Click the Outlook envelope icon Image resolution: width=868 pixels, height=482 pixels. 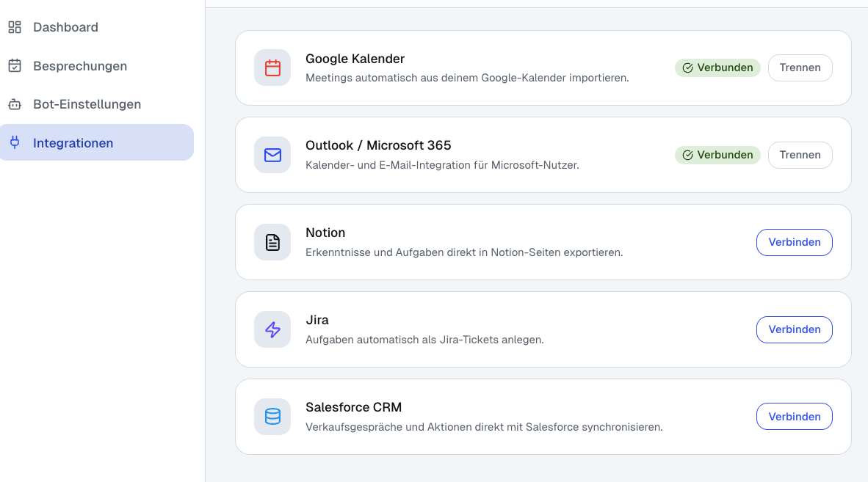272,155
